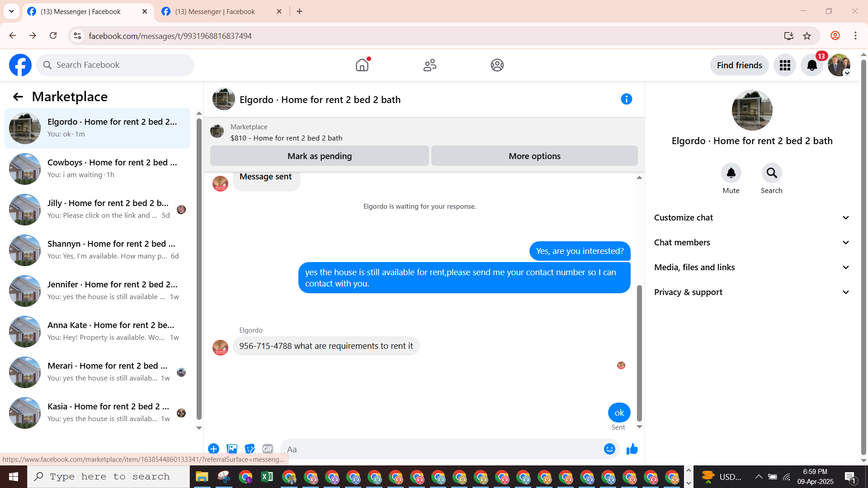Open the notifications bell
The image size is (868, 488).
tap(812, 66)
